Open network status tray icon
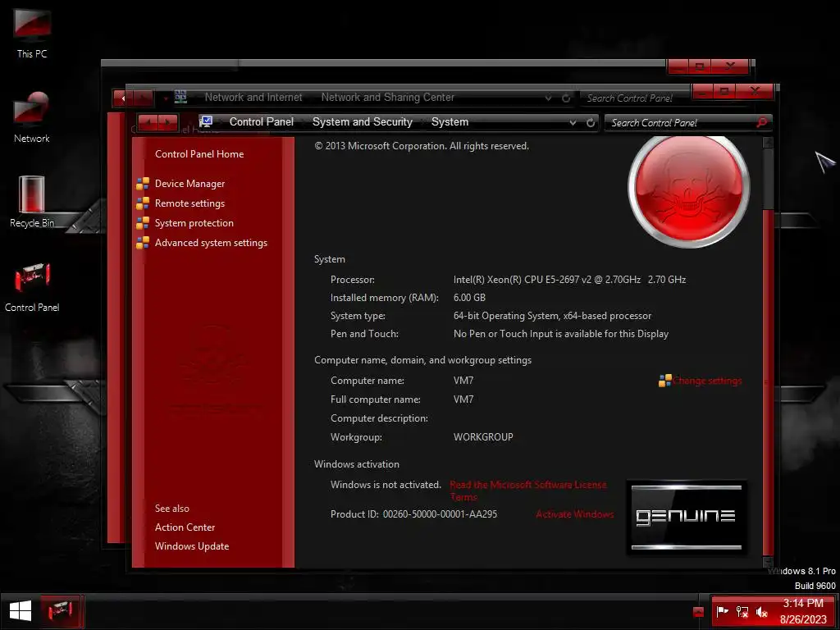This screenshot has height=630, width=840. (742, 611)
